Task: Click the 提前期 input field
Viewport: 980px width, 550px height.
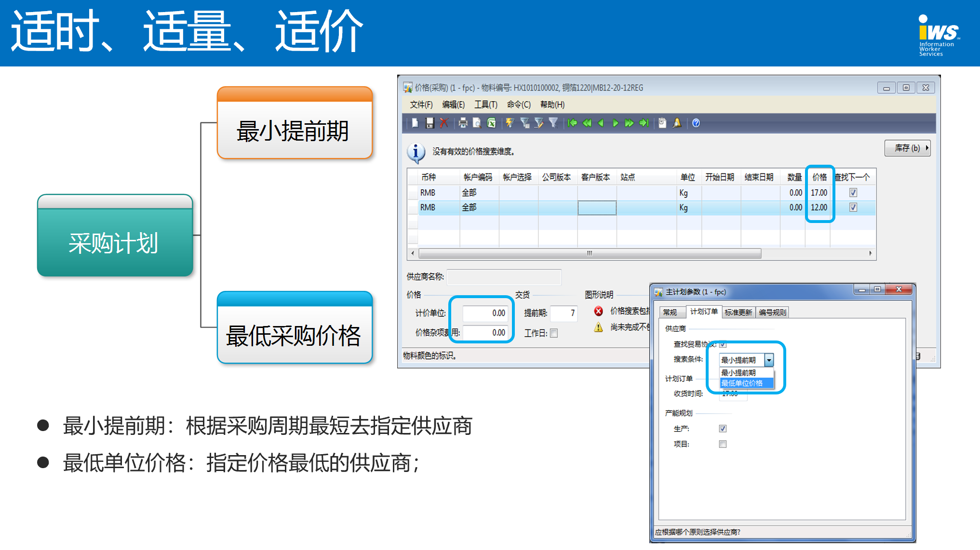Action: (x=563, y=314)
